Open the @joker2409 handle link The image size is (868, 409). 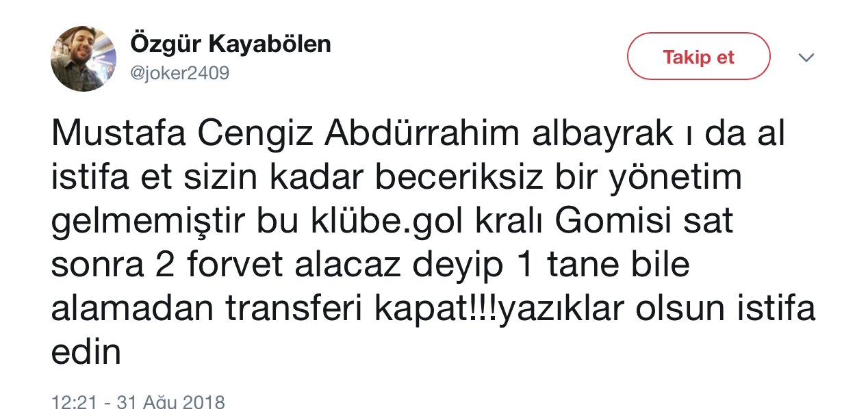click(179, 72)
